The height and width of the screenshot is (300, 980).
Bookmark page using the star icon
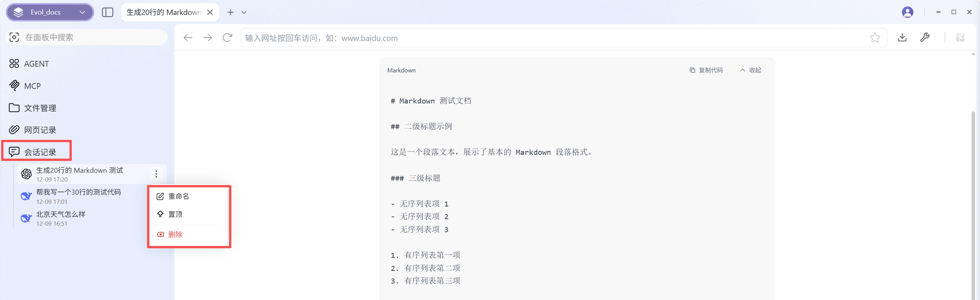click(875, 38)
